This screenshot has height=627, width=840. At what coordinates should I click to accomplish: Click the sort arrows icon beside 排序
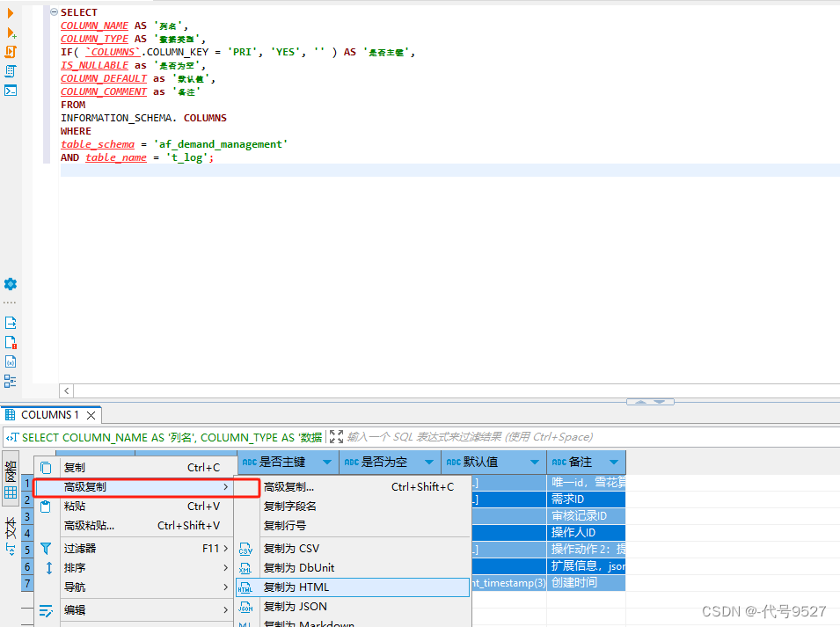[x=48, y=568]
